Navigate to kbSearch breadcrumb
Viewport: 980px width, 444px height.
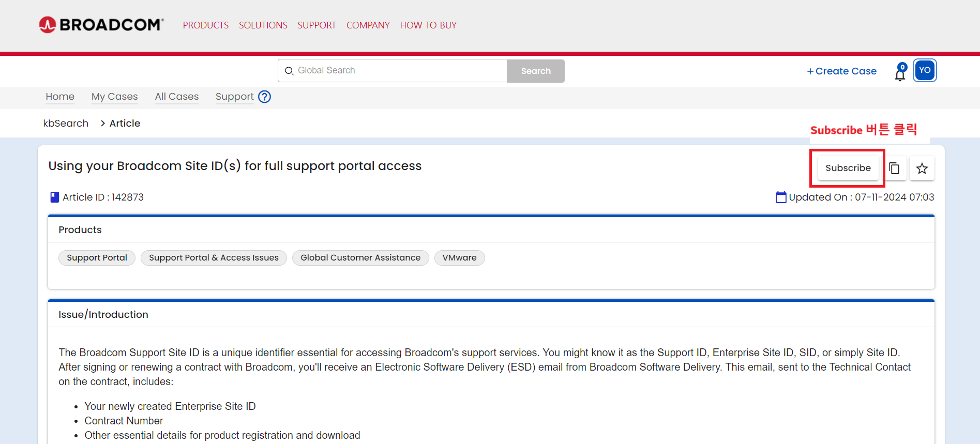click(x=66, y=124)
